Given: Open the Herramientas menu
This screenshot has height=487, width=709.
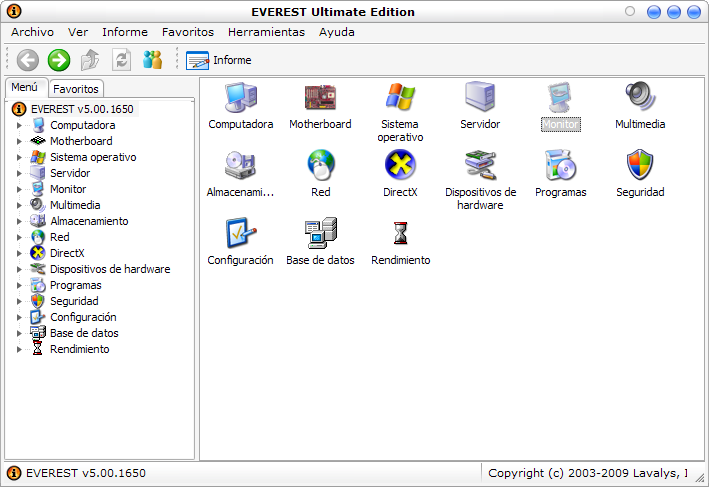Looking at the screenshot, I should [266, 32].
